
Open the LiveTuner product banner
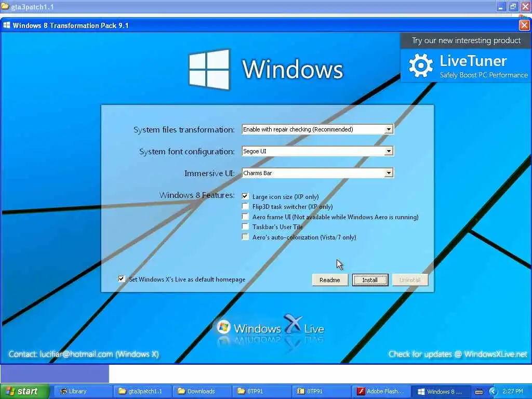pyautogui.click(x=466, y=65)
